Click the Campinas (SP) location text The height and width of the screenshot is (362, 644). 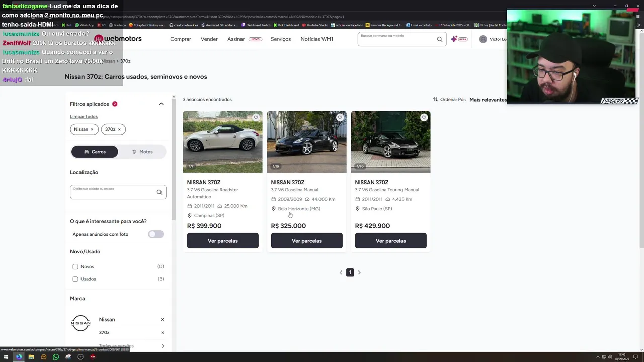tap(209, 216)
